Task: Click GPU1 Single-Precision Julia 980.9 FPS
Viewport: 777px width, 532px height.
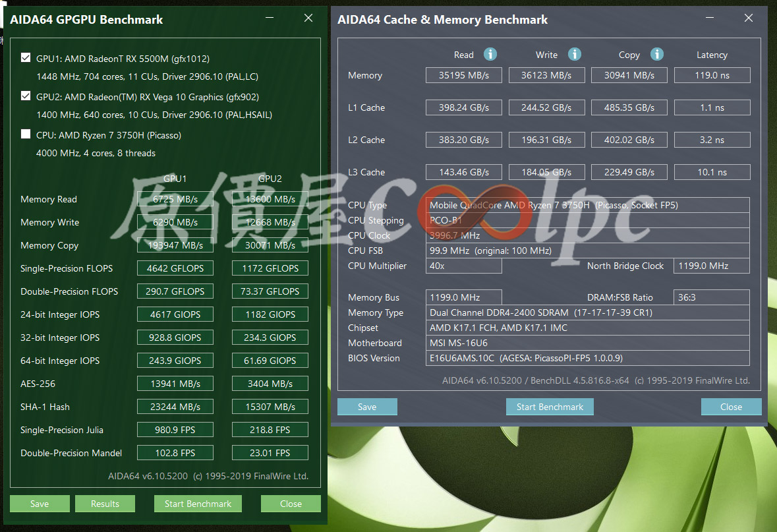Action: (175, 430)
